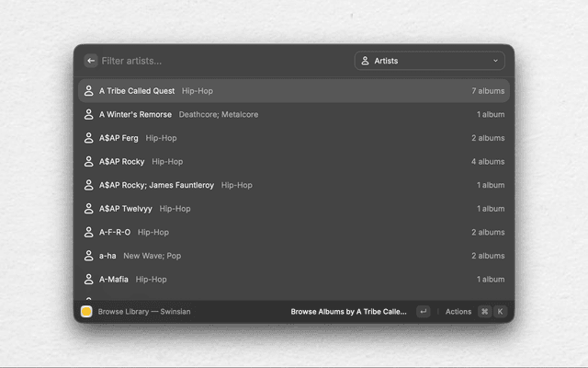
Task: Click the yellow Swinsian extension icon
Action: pyautogui.click(x=86, y=311)
